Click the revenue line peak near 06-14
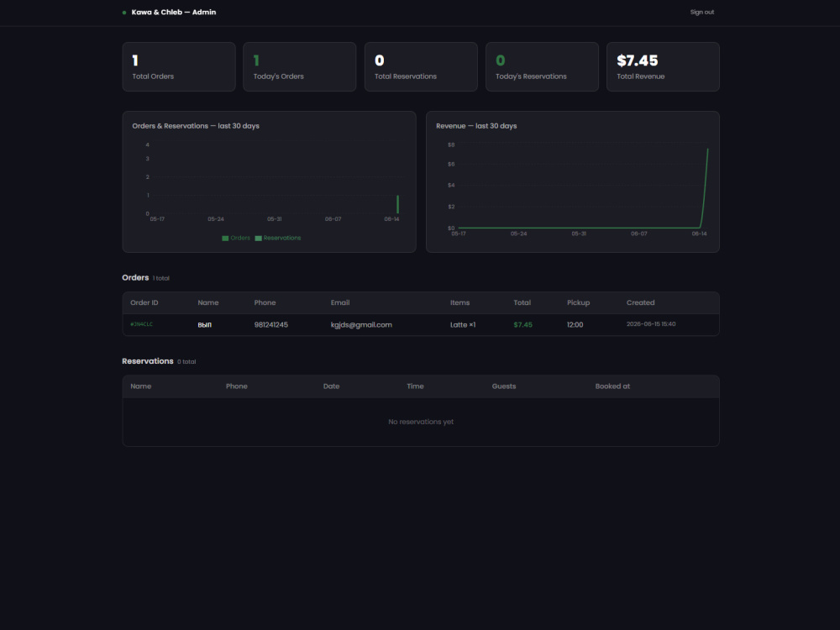 click(707, 150)
